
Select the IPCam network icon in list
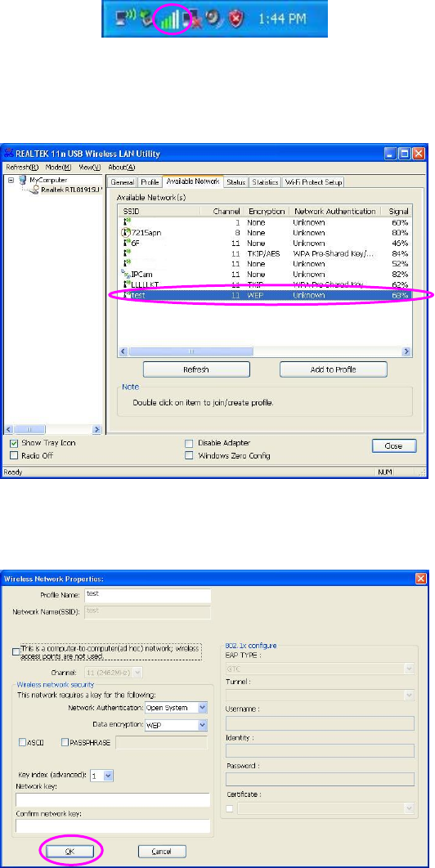[x=126, y=274]
